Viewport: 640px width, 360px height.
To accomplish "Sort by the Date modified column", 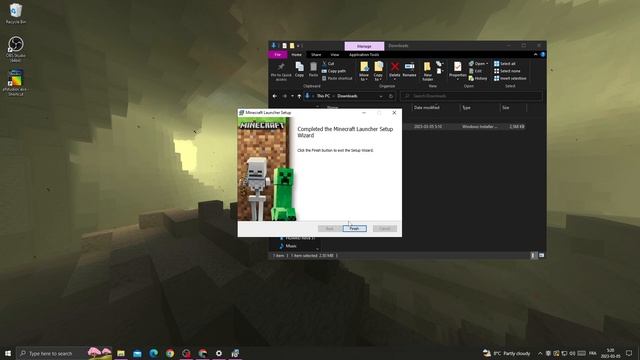I will [x=435, y=108].
